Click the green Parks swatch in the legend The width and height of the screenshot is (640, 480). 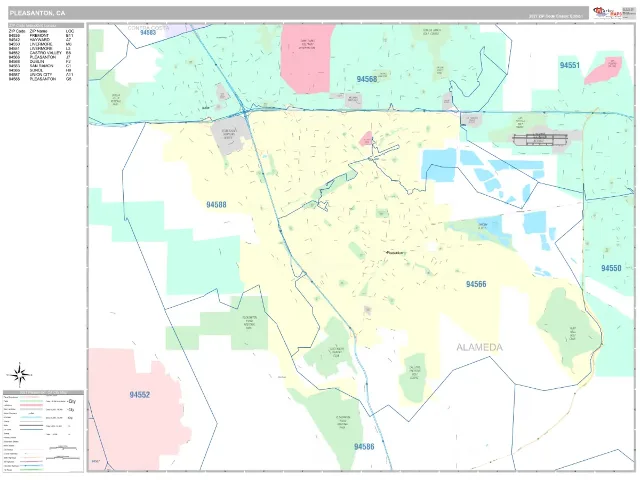[31, 401]
